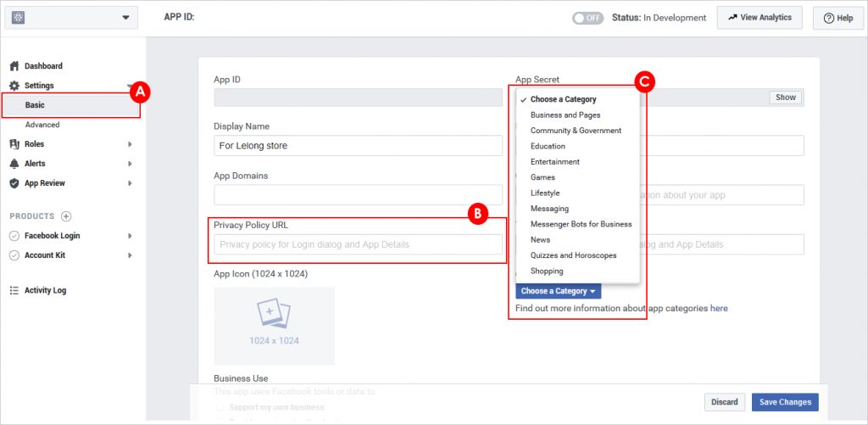Select Support my own business radio

220,407
